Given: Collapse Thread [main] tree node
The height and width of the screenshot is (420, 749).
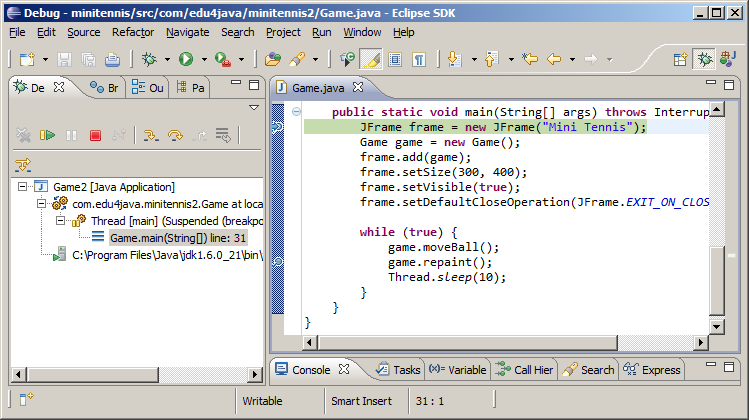Looking at the screenshot, I should tap(60, 221).
